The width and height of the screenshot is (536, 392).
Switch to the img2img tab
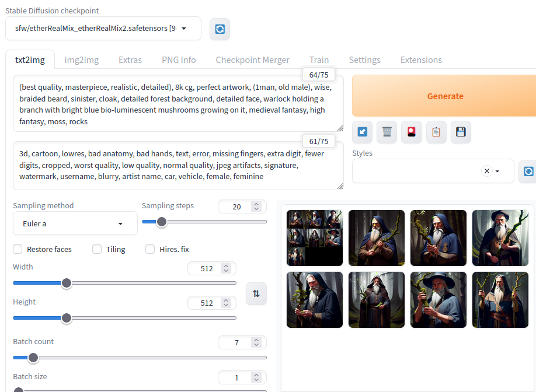tap(81, 60)
